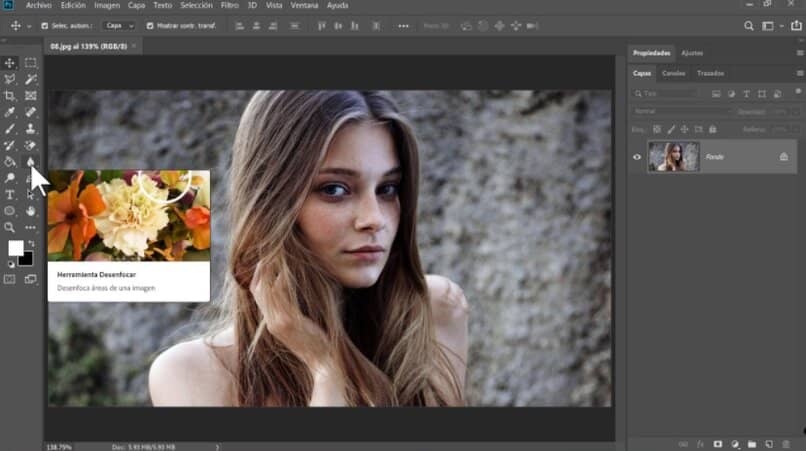Select the Move tool in the toolbox
The width and height of the screenshot is (806, 451).
(9, 63)
